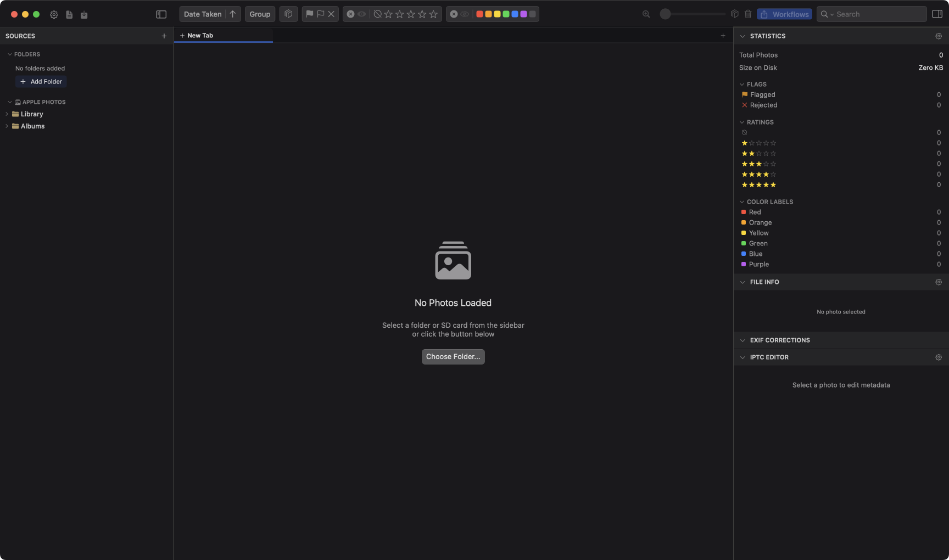Select the red color label filter swatch
Screen dimensions: 949x560
click(x=479, y=14)
